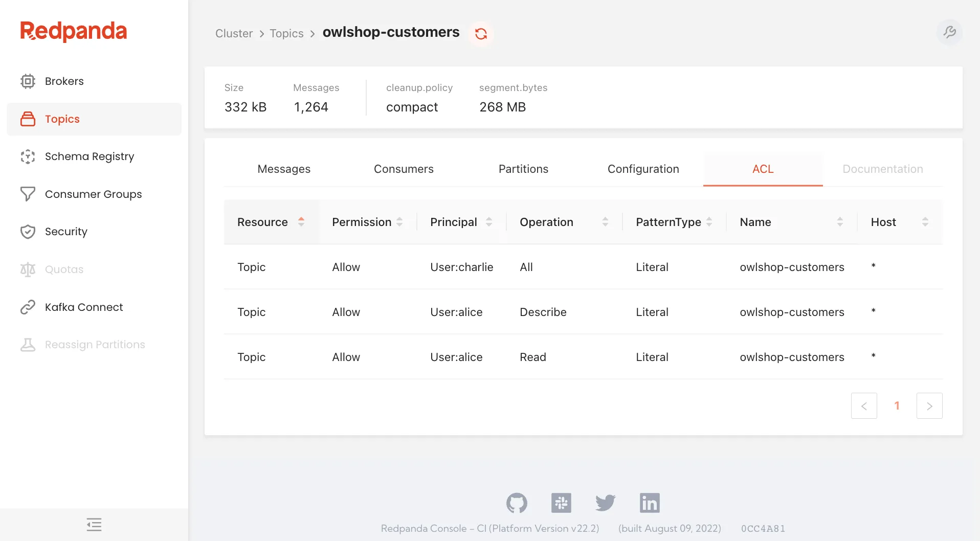Open the LinkedIn footer link

click(x=650, y=503)
